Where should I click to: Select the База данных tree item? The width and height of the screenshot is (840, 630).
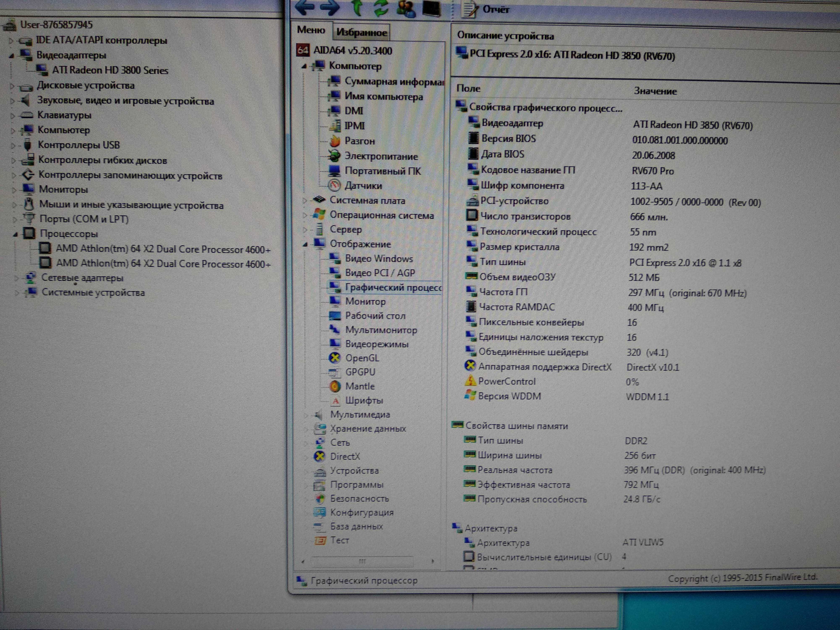356,526
